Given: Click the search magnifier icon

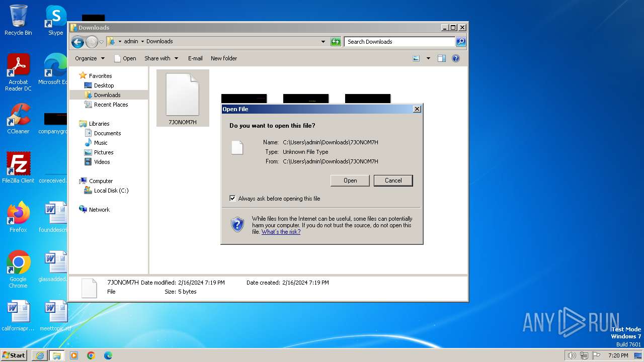Looking at the screenshot, I should click(460, 42).
